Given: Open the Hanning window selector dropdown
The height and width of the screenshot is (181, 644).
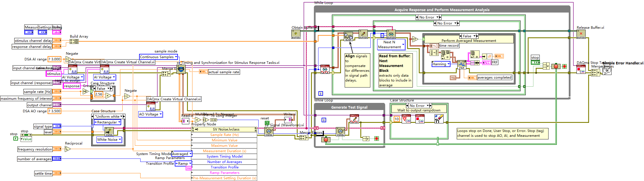Looking at the screenshot, I should (448, 64).
